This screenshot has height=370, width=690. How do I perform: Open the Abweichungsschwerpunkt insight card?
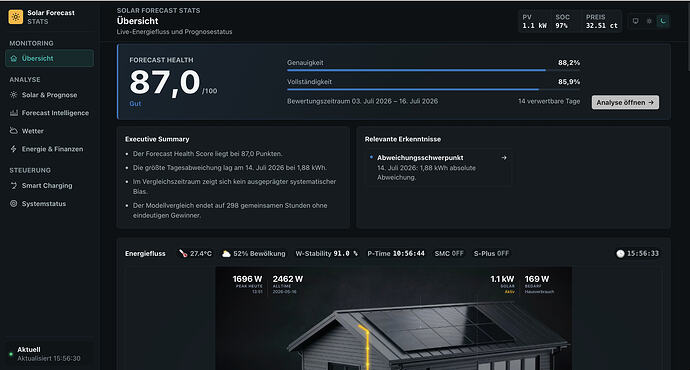[440, 167]
